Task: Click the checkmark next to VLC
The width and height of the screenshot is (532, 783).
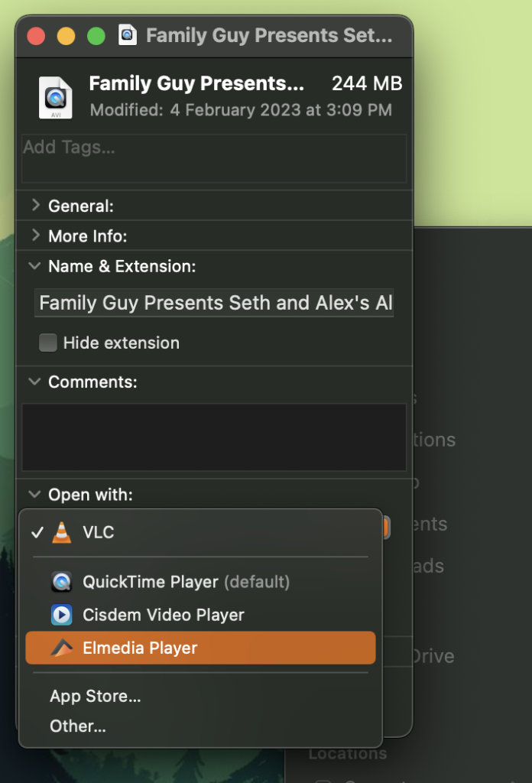Action: coord(35,532)
